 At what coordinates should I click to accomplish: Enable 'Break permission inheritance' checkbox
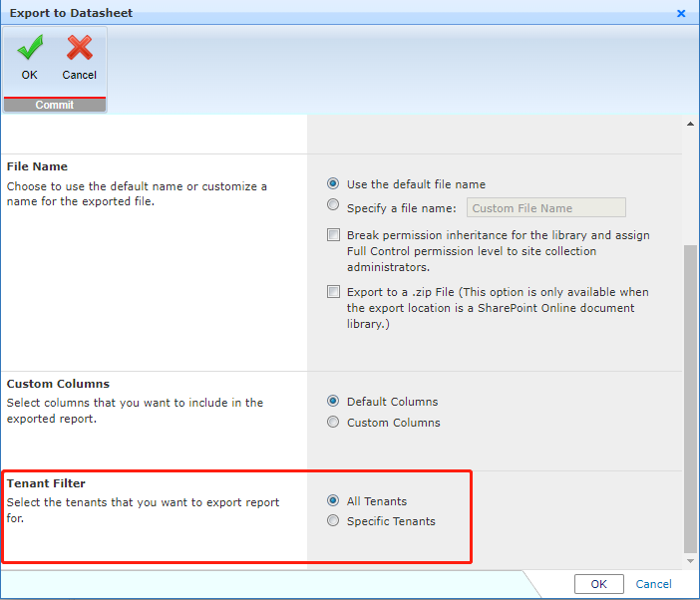[x=333, y=236]
